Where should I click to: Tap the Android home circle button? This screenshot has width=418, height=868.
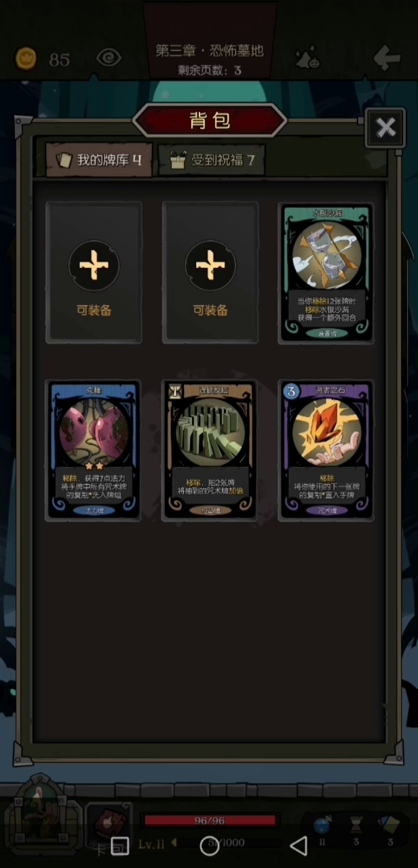tap(209, 845)
